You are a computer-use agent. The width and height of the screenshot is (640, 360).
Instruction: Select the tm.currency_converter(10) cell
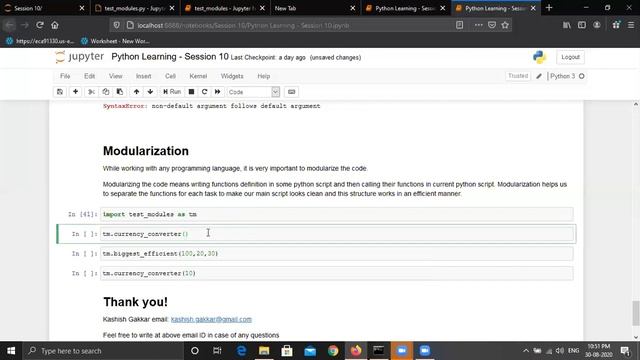[x=337, y=273]
